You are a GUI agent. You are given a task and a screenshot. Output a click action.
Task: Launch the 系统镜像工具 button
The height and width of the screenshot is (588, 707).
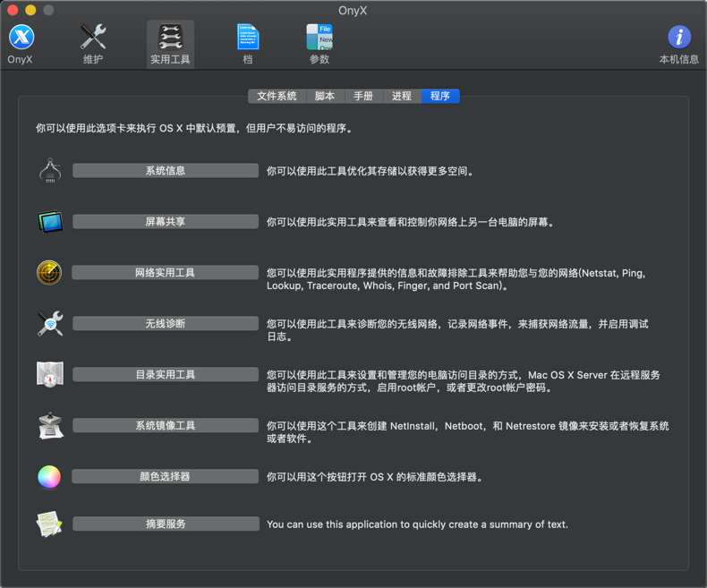tap(166, 425)
